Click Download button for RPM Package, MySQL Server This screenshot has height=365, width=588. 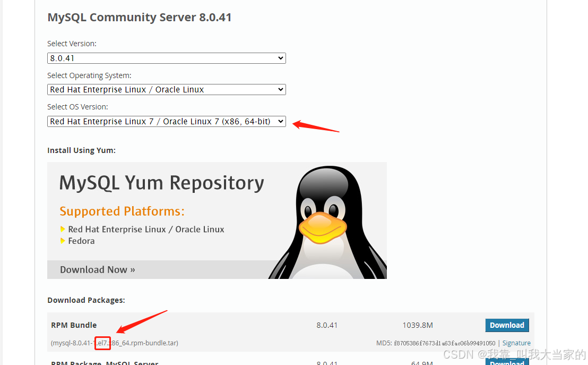(507, 361)
